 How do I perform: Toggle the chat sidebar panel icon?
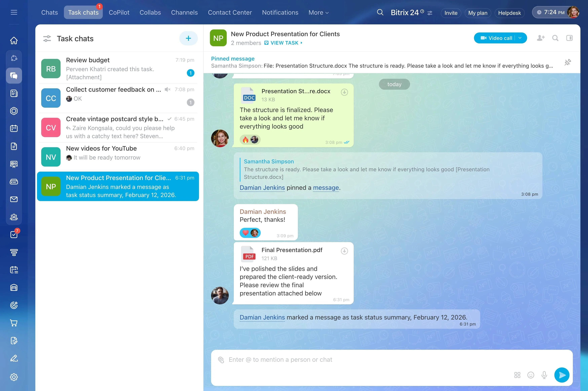click(x=569, y=38)
